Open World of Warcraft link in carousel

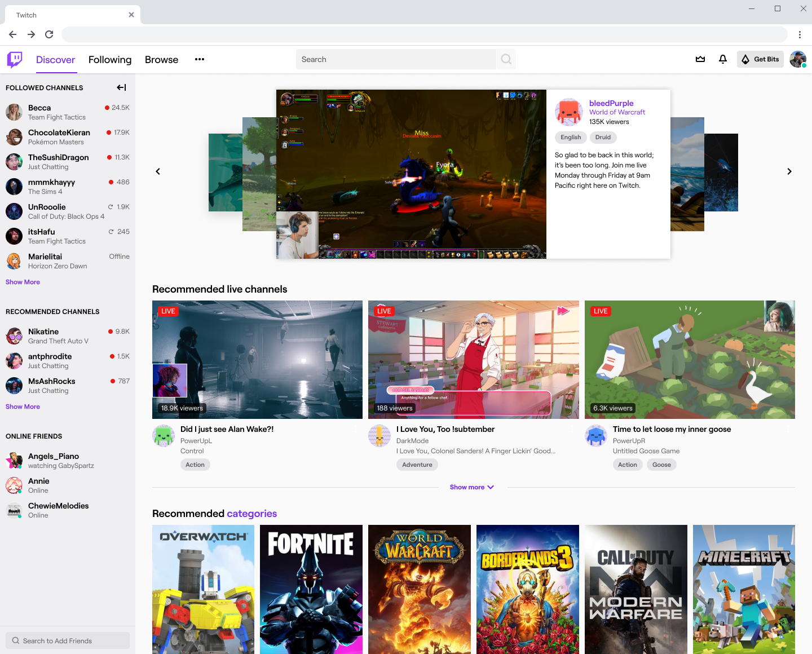(x=617, y=112)
